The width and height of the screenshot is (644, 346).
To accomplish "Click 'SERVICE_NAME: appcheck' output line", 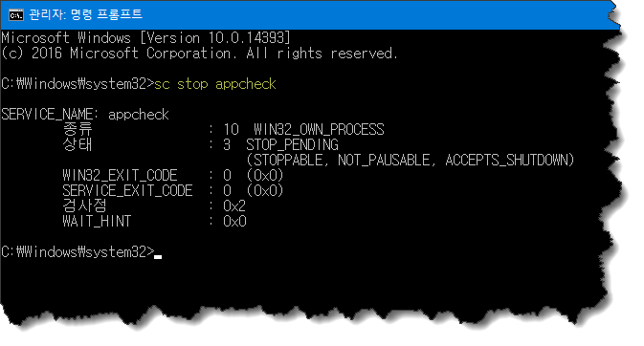I will coord(85,115).
